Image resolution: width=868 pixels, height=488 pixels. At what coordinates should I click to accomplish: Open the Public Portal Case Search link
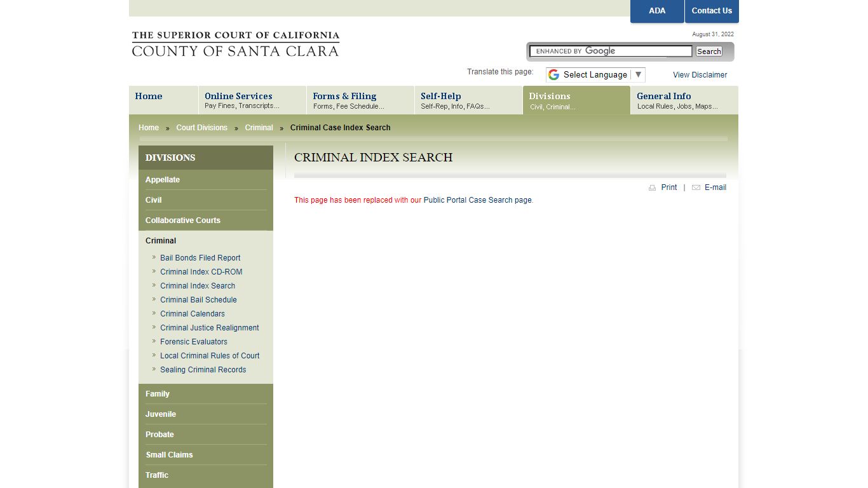477,200
